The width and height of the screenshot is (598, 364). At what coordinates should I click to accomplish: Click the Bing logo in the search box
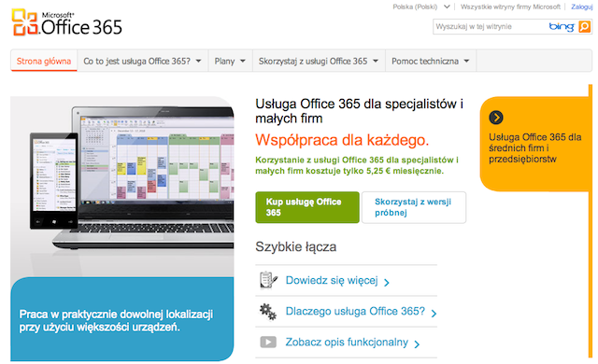click(562, 27)
